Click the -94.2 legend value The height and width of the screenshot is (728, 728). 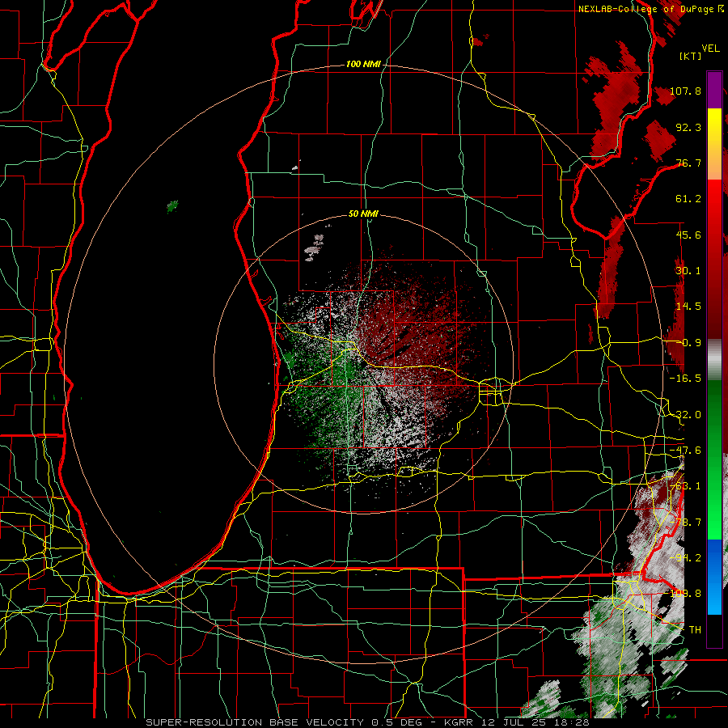[685, 558]
